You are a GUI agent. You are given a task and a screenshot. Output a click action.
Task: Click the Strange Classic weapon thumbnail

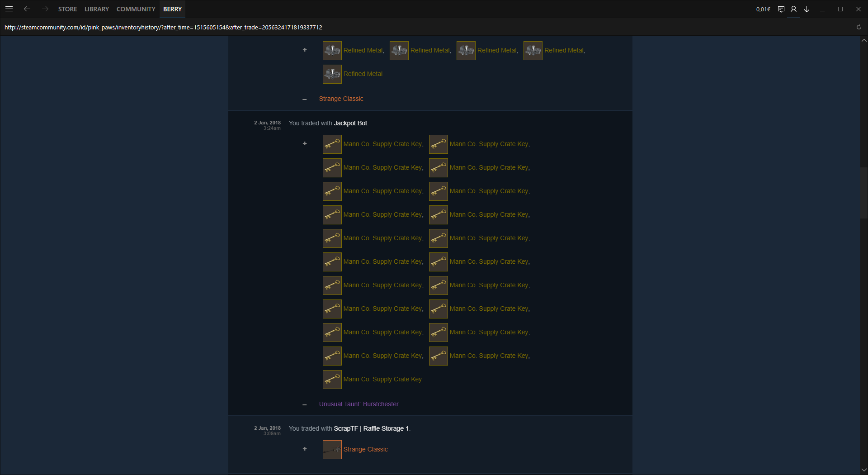(332, 449)
